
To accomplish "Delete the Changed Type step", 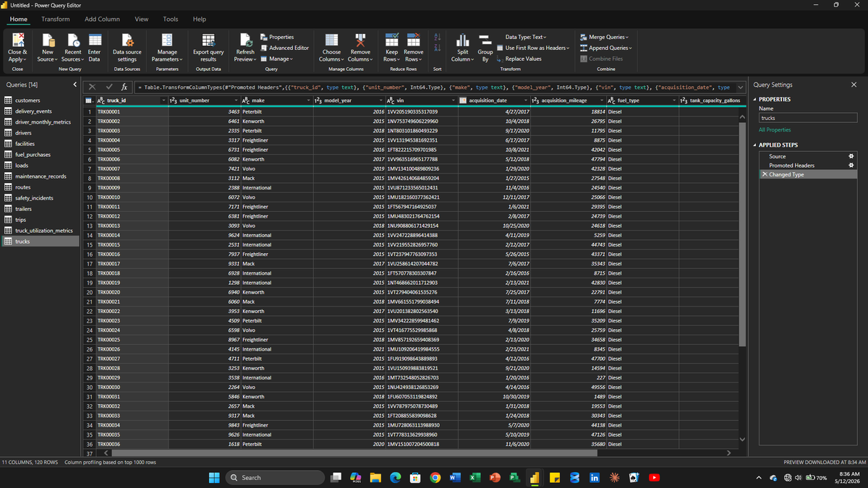I will (x=765, y=174).
